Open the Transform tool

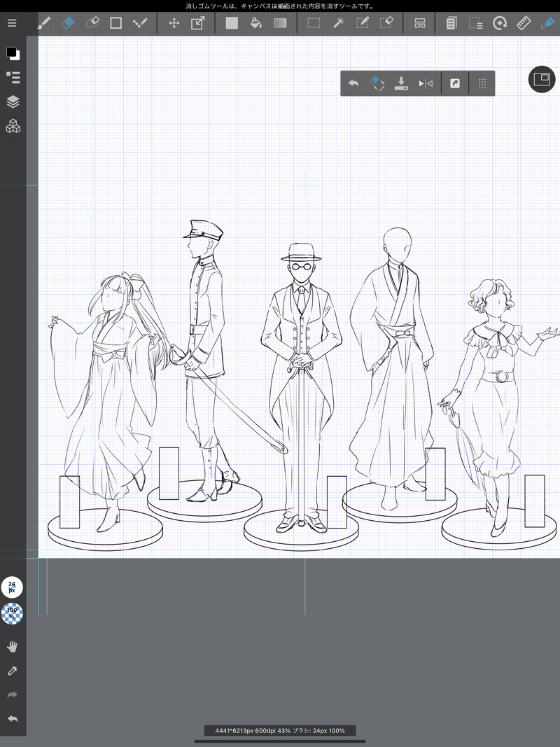pyautogui.click(x=197, y=23)
